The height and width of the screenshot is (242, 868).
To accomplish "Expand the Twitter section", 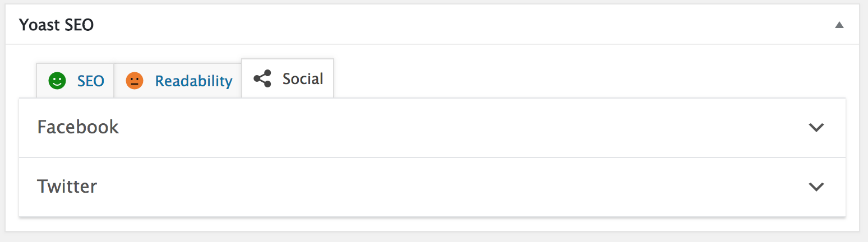I will click(x=432, y=187).
